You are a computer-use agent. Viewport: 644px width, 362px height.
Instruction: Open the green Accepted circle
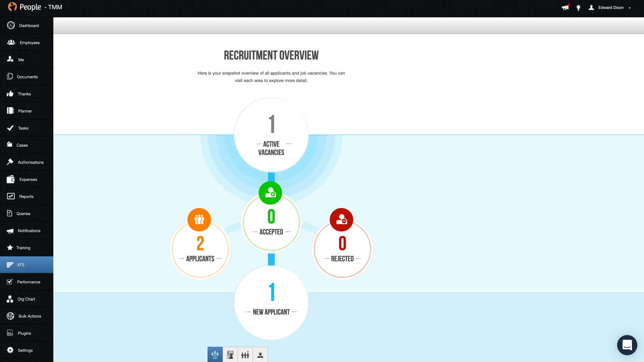(x=271, y=222)
